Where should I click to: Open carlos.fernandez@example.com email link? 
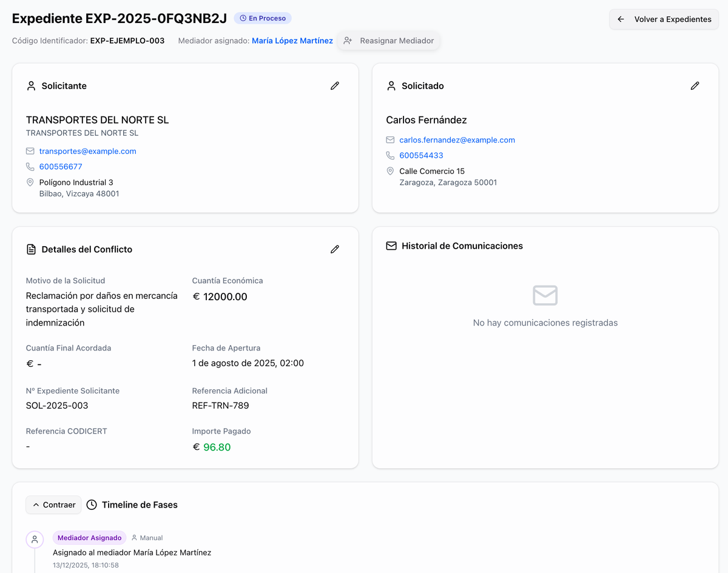click(457, 140)
